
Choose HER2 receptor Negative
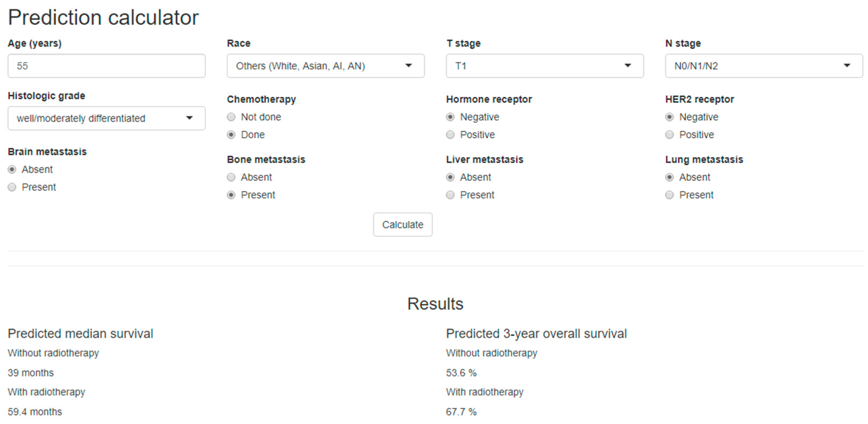[x=670, y=117]
